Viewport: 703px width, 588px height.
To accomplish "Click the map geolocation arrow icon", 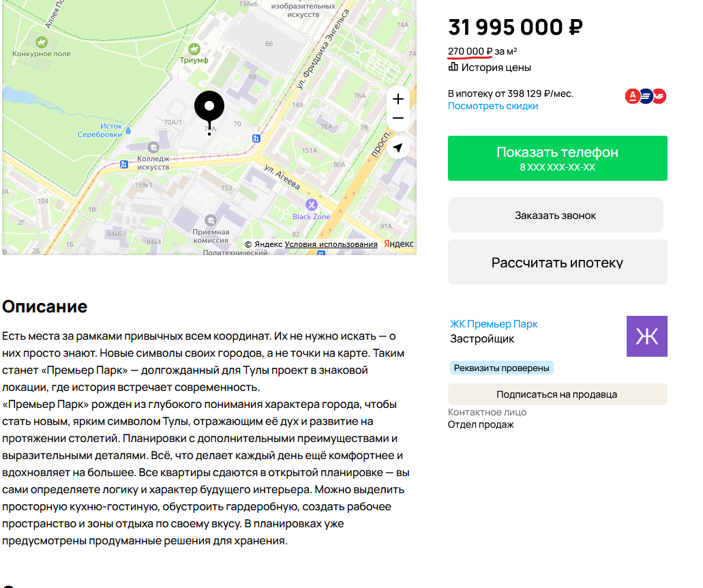I will coord(398,147).
